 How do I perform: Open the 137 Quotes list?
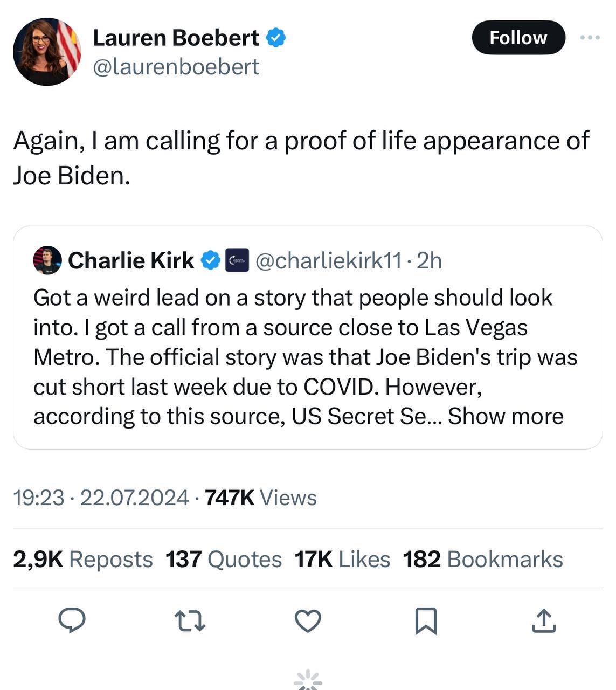[x=223, y=560]
